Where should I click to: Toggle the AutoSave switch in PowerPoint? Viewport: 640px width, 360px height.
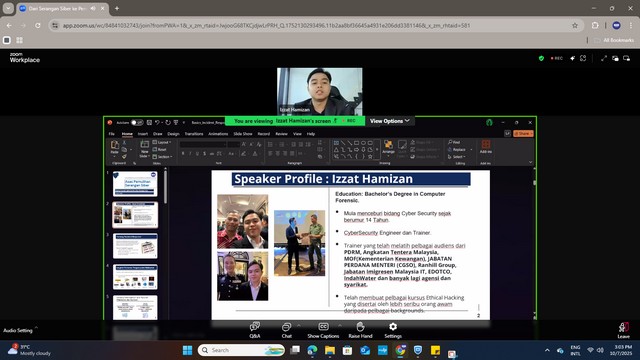click(137, 122)
